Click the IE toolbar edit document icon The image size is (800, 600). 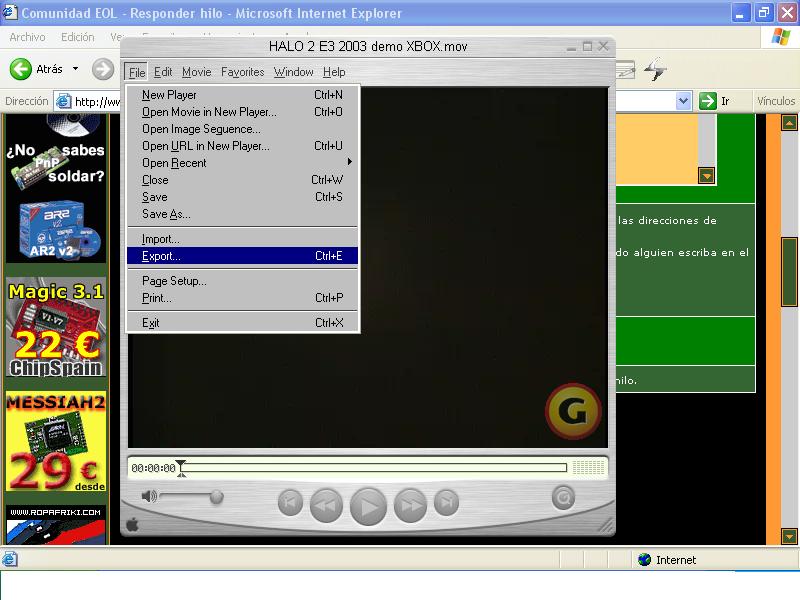click(626, 70)
